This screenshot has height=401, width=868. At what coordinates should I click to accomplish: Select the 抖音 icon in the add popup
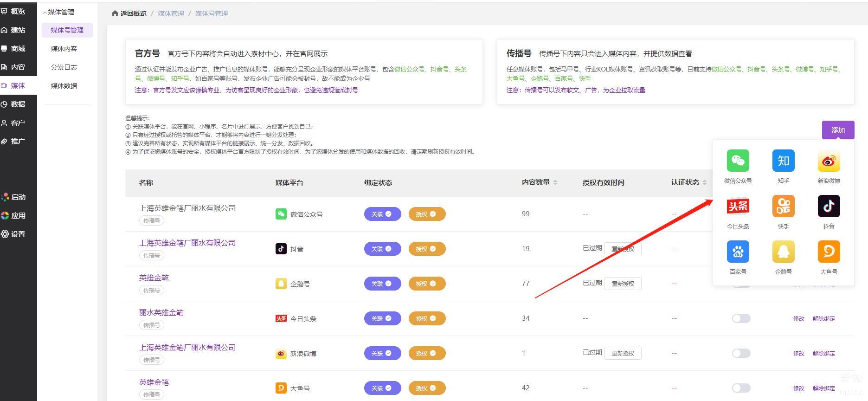coord(829,206)
